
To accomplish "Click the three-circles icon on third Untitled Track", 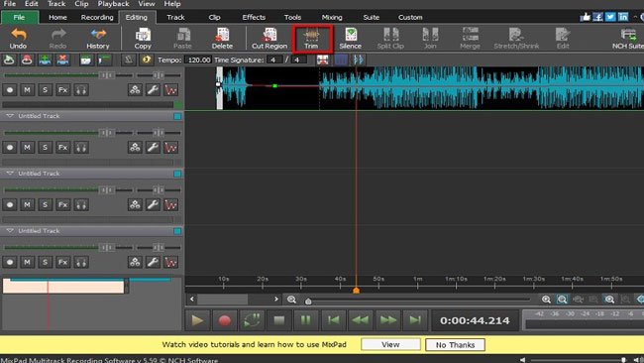I will pos(135,262).
